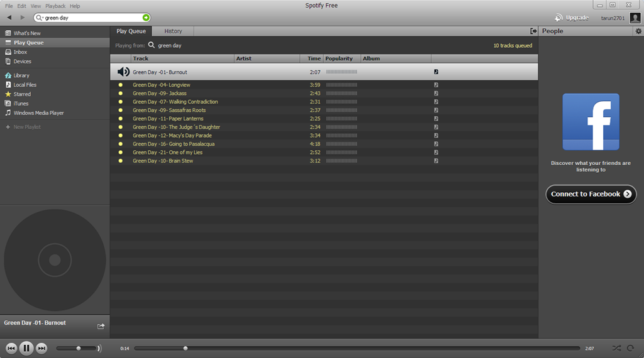The image size is (644, 358).
Task: Share the Burnout track
Action: [101, 327]
